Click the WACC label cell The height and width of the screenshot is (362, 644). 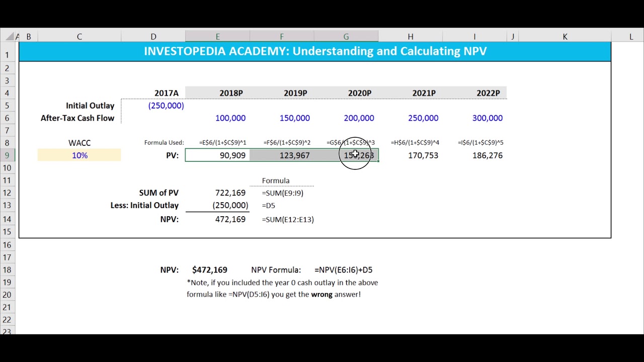pos(79,143)
